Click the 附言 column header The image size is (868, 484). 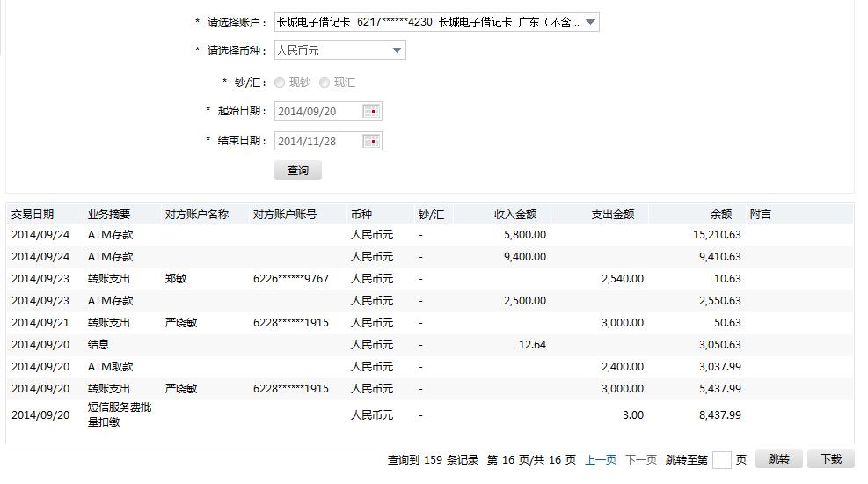(760, 215)
